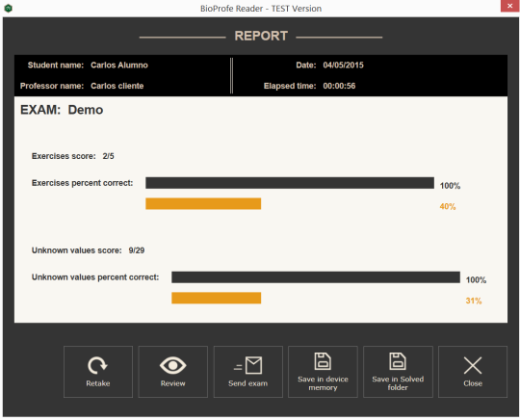Click the orange '31%' label
520x420 pixels.
click(474, 301)
